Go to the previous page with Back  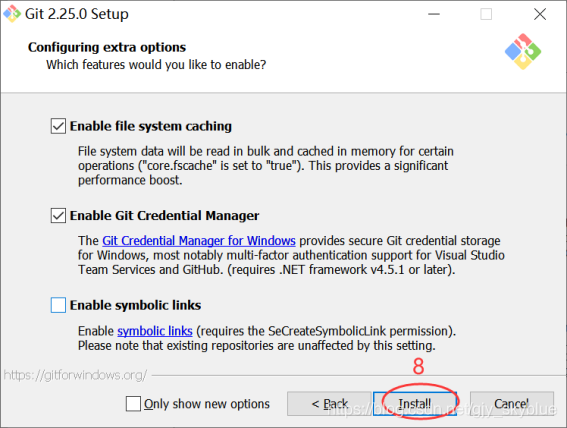[329, 403]
